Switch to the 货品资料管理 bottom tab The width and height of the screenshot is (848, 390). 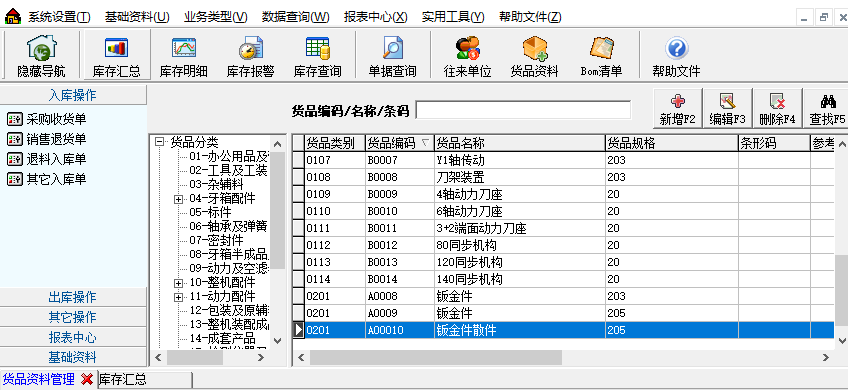point(38,379)
